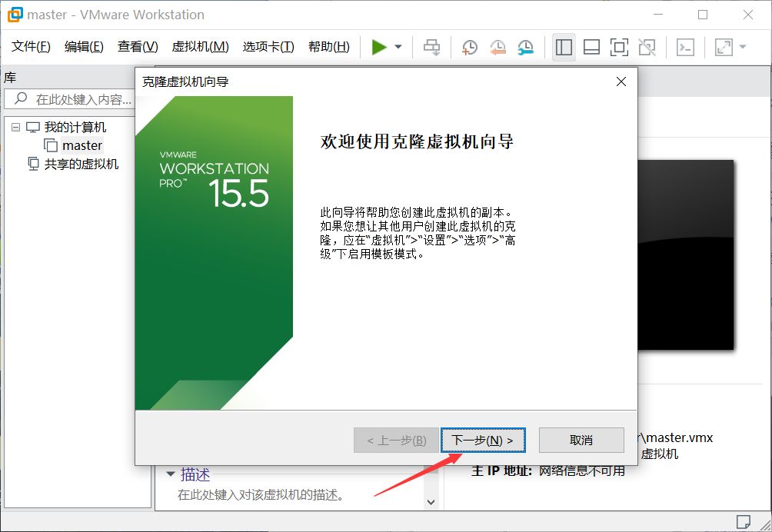Click the green Power On play button
The width and height of the screenshot is (772, 532).
tap(379, 47)
